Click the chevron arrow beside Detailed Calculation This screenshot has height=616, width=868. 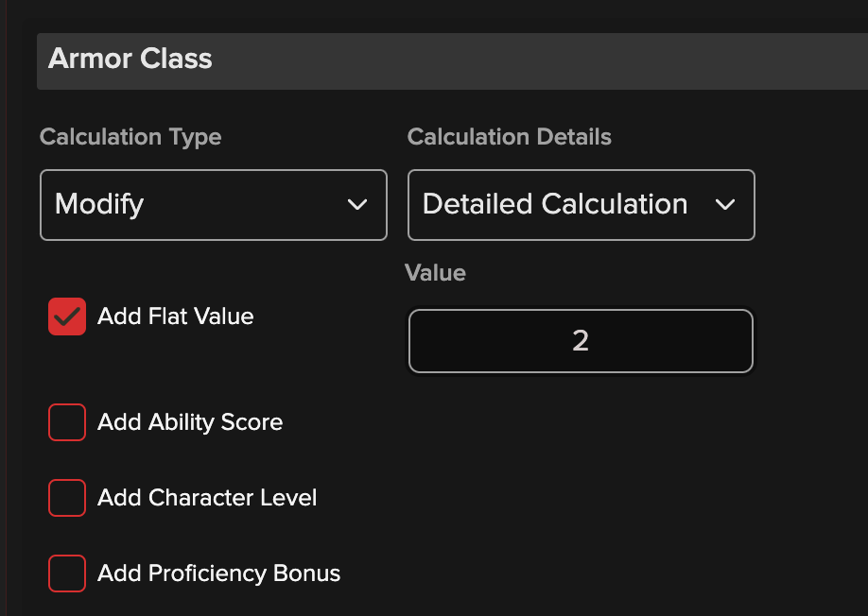coord(725,204)
